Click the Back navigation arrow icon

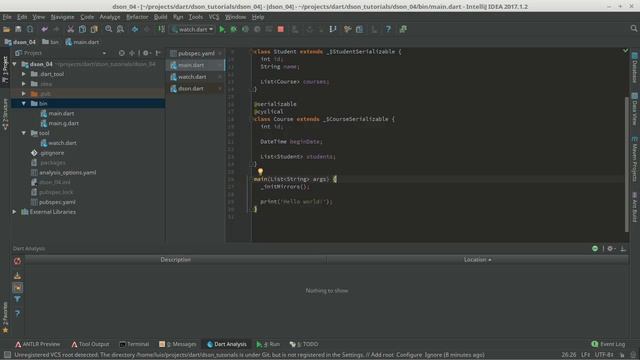click(135, 29)
